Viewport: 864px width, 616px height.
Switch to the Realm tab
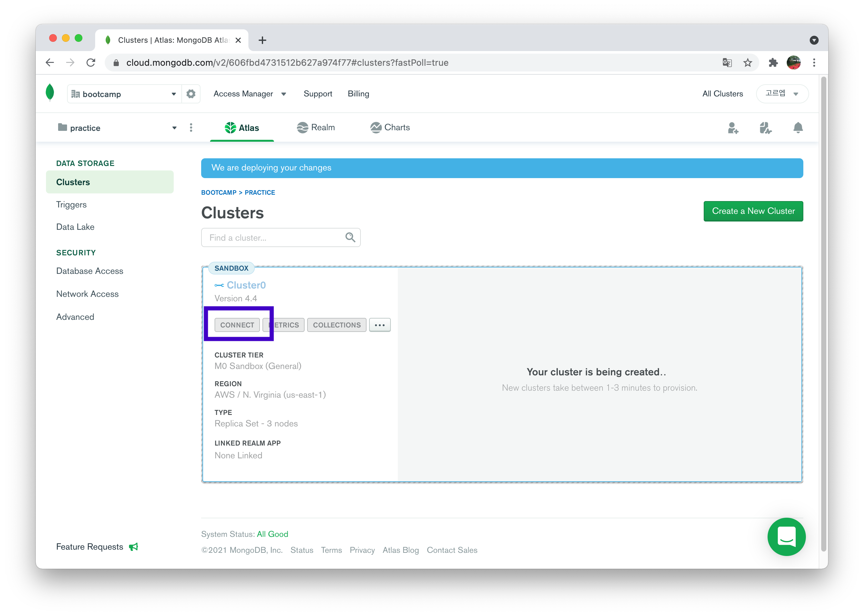[316, 127]
